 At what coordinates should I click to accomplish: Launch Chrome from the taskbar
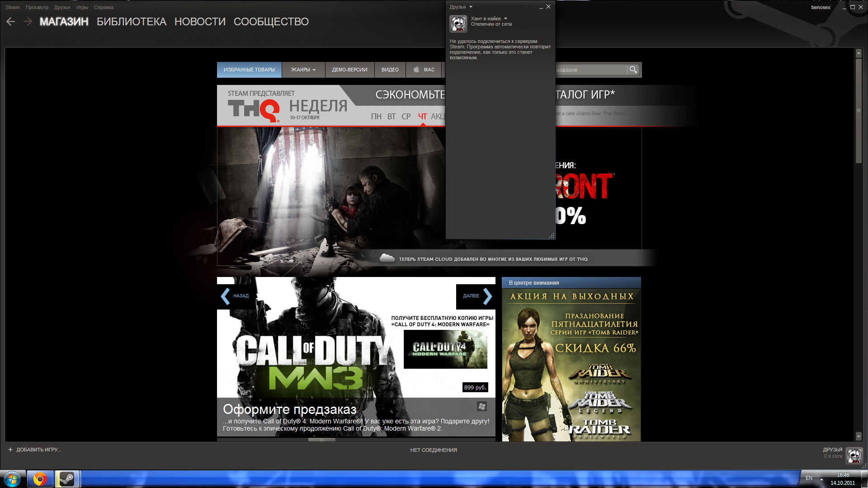pos(40,479)
